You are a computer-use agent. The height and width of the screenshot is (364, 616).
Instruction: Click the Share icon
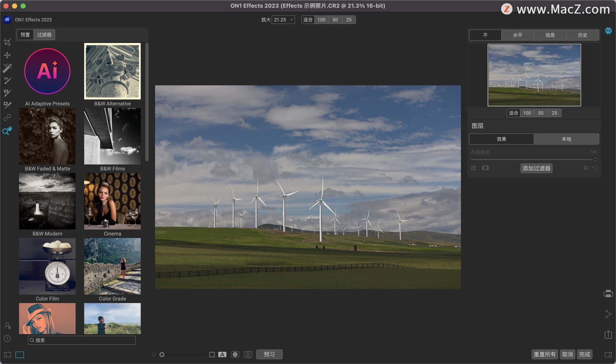click(608, 314)
